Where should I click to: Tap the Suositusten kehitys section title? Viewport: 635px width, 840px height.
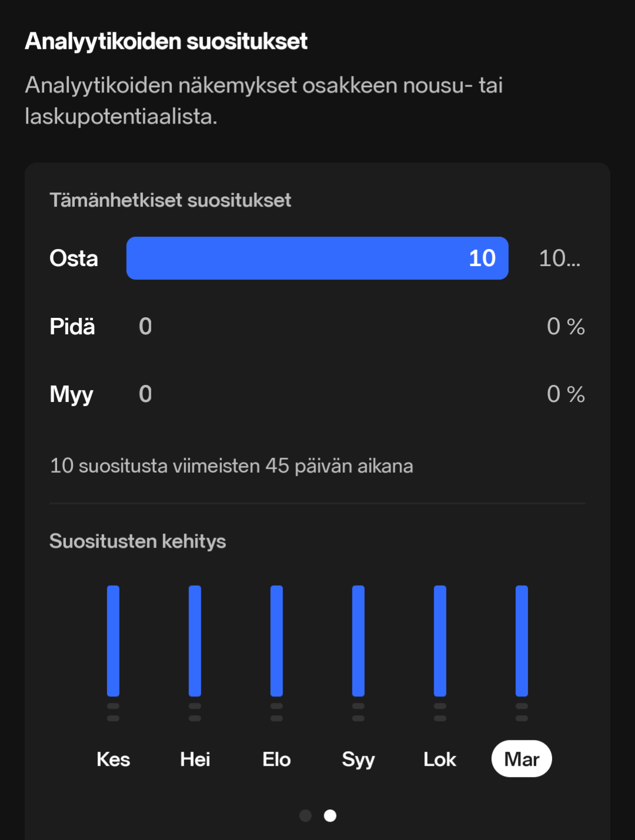coord(138,541)
